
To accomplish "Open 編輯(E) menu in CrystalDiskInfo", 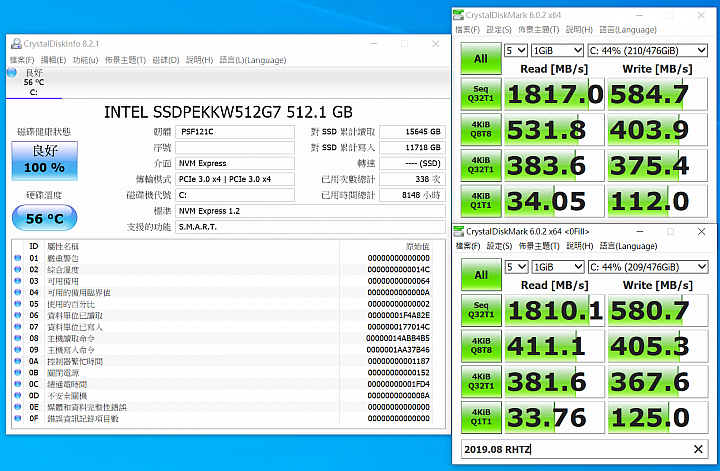I will tap(53, 60).
